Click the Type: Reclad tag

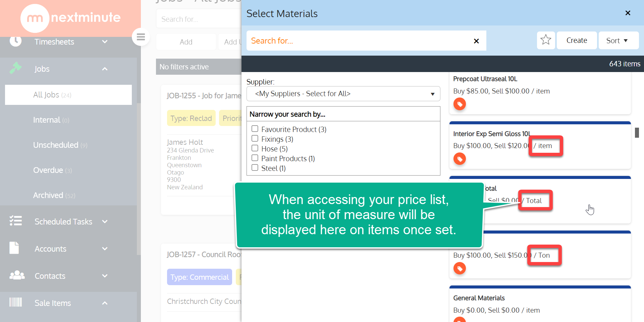point(191,118)
